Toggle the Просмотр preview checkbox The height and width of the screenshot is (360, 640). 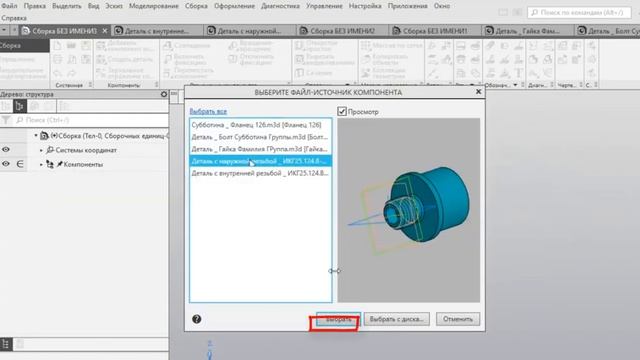(342, 111)
